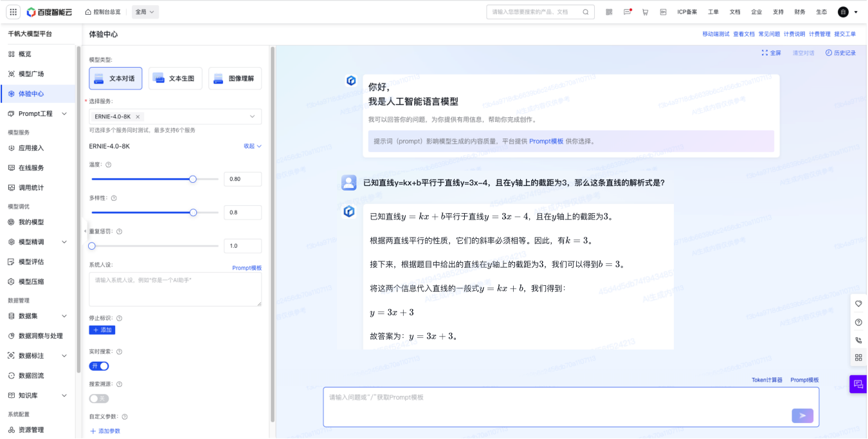Screen dimensions: 868x439
Task: Collapse the settings panel with the side handle
Action: [85, 231]
